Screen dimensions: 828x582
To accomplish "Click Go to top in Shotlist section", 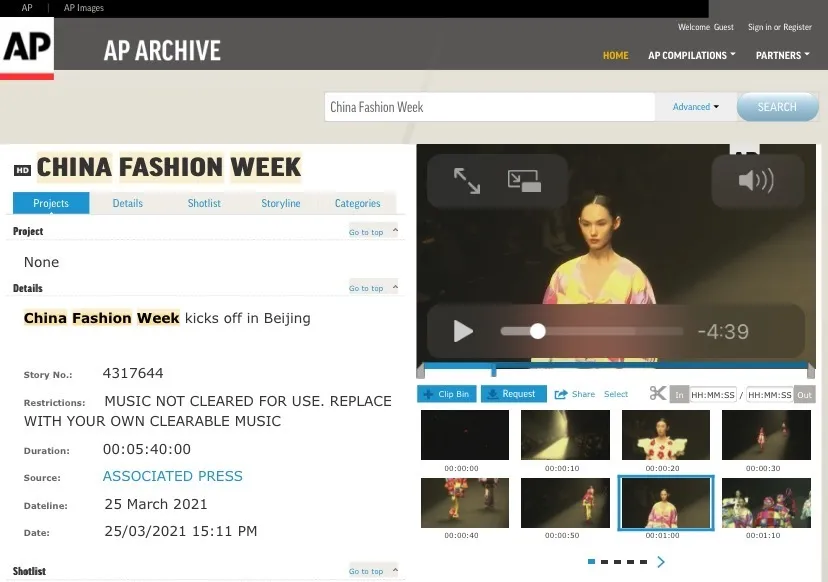I will click(x=365, y=571).
